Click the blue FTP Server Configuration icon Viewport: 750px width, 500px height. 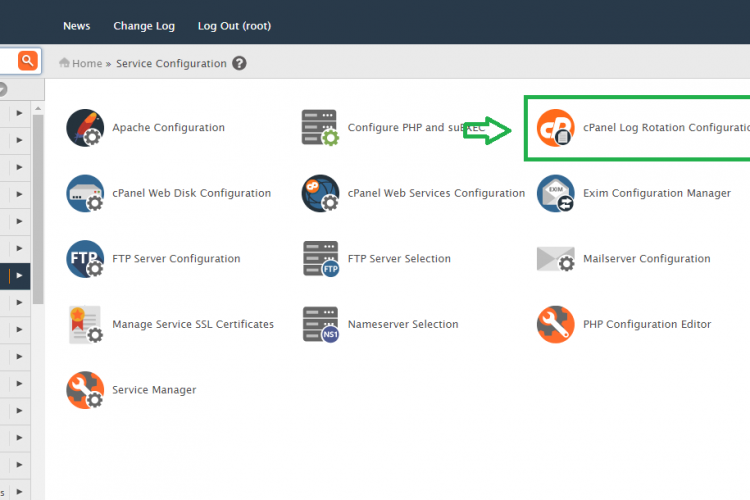(x=85, y=259)
